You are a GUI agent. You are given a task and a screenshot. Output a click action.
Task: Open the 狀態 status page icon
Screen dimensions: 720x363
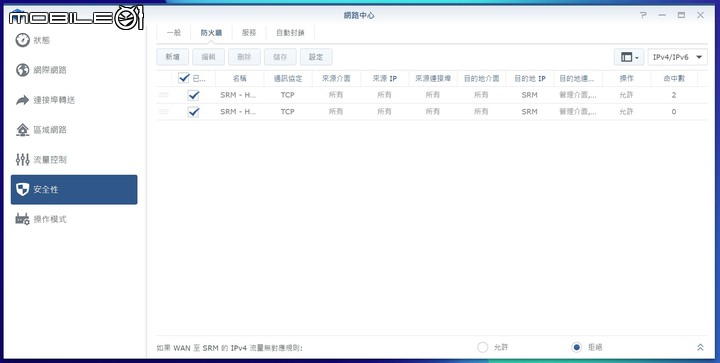[x=22, y=40]
